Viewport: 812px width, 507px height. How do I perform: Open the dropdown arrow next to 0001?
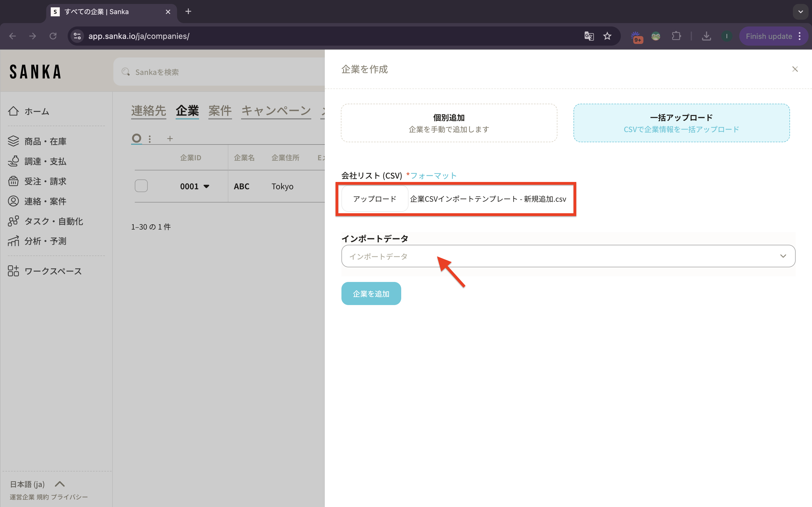pyautogui.click(x=207, y=186)
